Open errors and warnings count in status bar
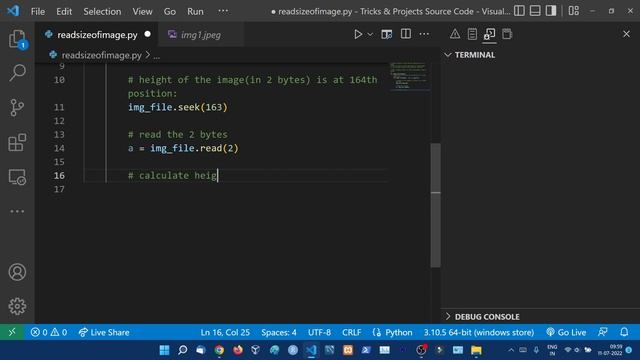The image size is (640, 360). [49, 332]
